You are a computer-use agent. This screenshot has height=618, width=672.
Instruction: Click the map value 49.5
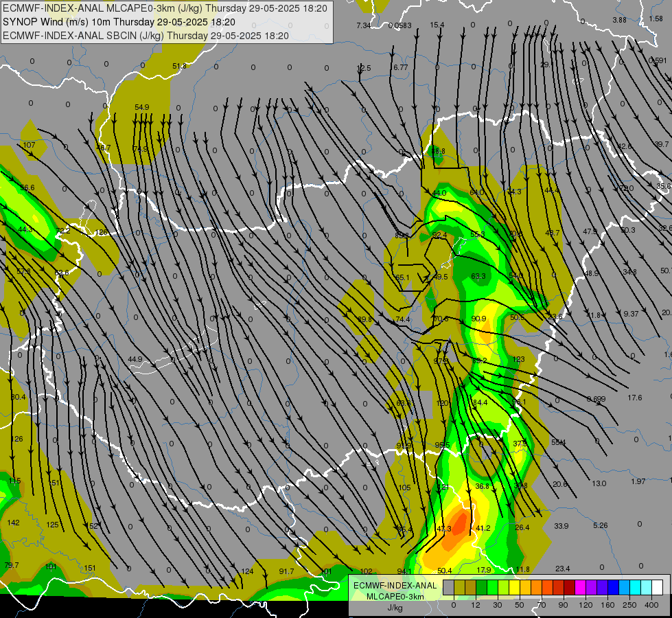[x=441, y=277]
